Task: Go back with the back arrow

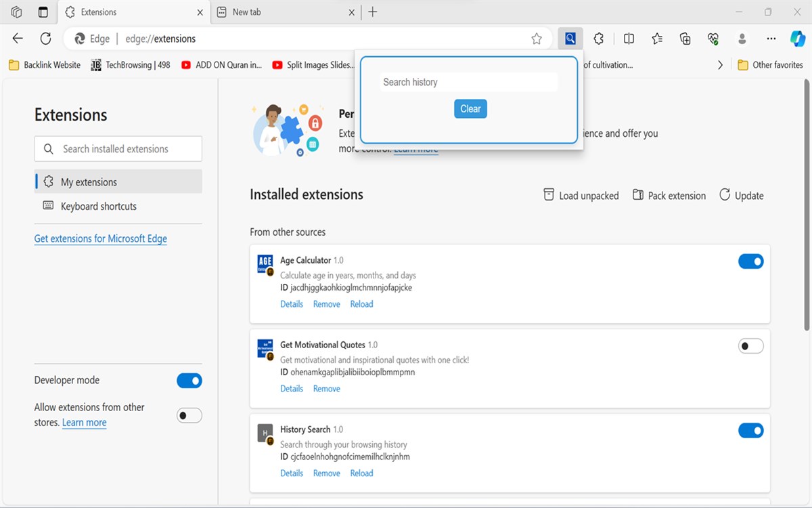Action: (18, 39)
